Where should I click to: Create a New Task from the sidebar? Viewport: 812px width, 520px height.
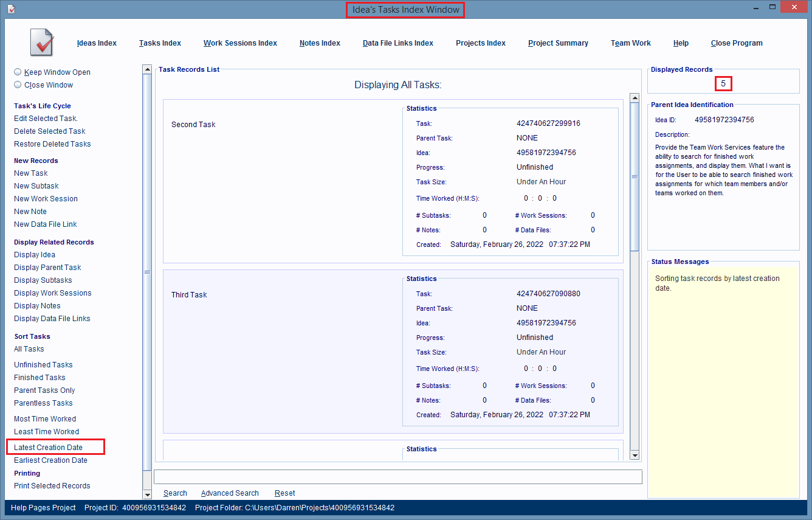(x=31, y=173)
